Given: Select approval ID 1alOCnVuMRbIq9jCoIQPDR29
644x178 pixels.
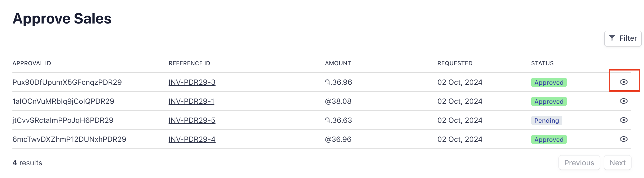Looking at the screenshot, I should point(63,101).
